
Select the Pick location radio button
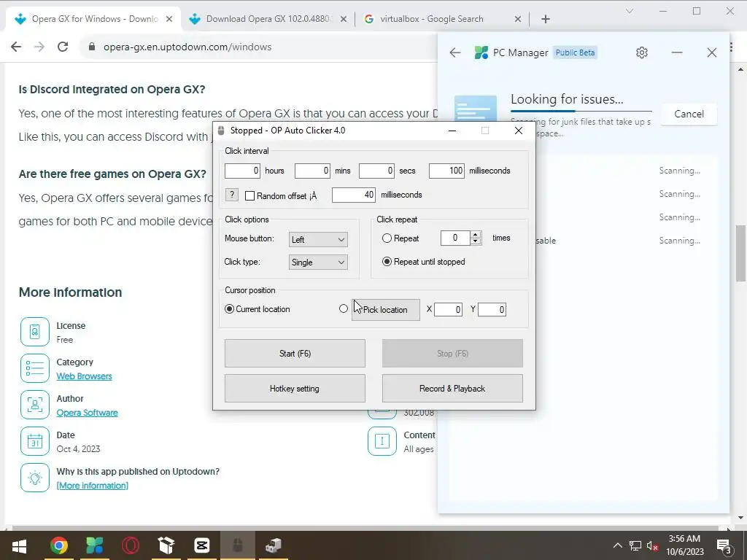(x=344, y=308)
